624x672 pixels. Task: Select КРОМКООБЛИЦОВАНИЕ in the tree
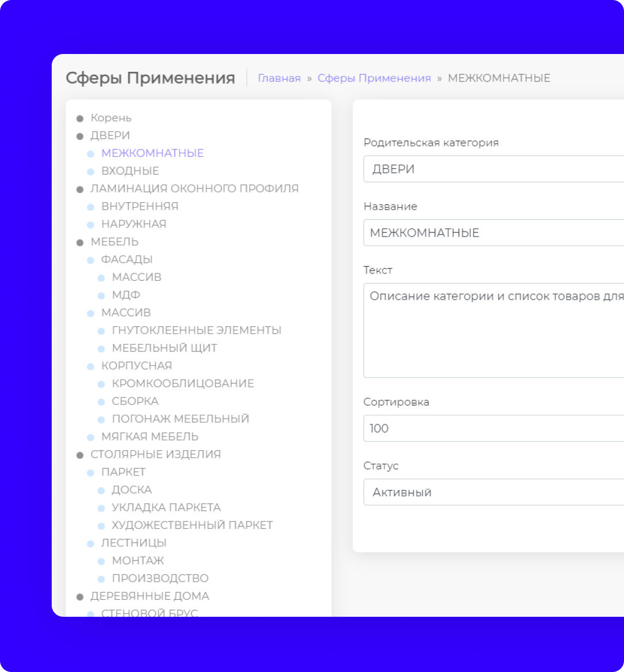click(x=183, y=383)
